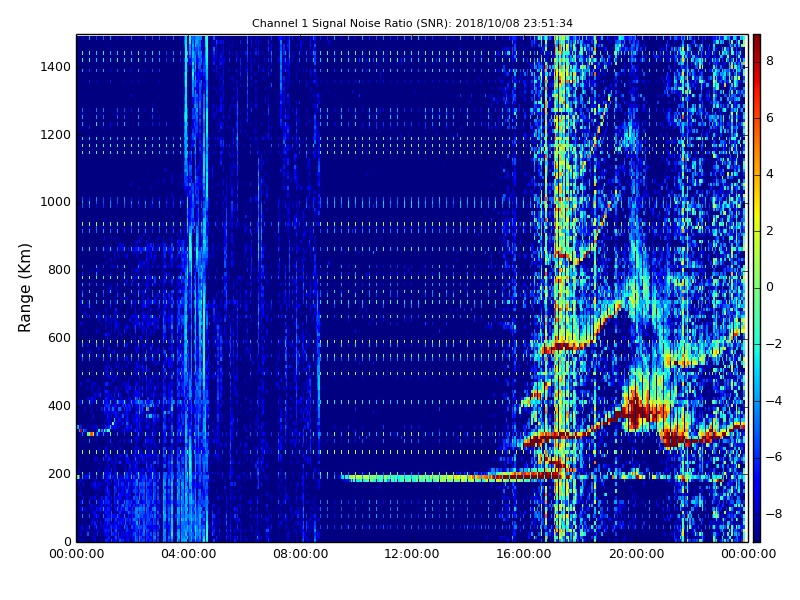
Task: Click the colorbar label −2
Action: coord(774,344)
